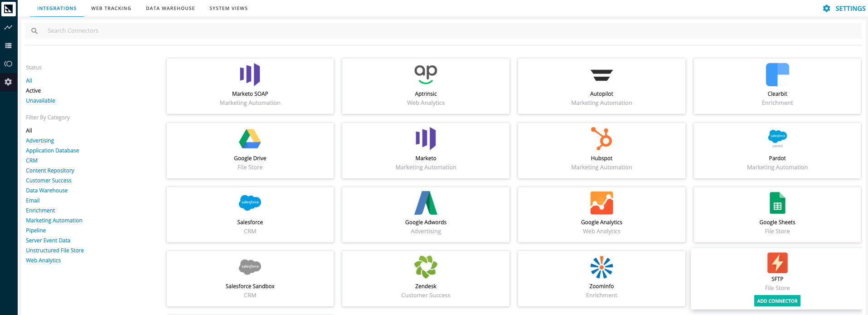Open SETTINGS in the top right
This screenshot has height=315, width=868.
click(850, 9)
